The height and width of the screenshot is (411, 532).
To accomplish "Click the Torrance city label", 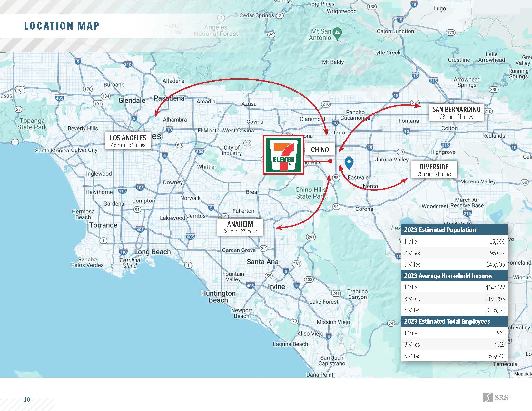I will click(x=103, y=225).
